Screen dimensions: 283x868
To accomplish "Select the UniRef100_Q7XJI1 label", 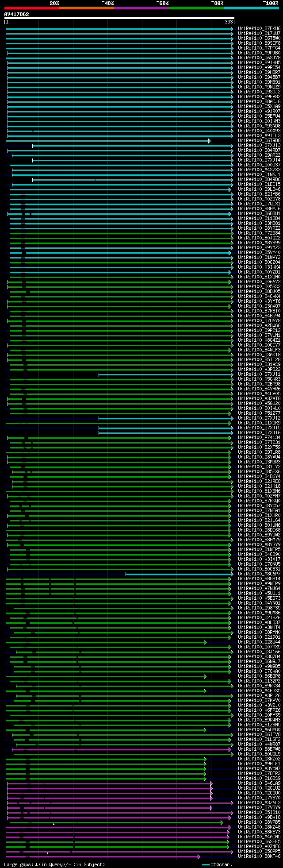I will (x=259, y=374).
